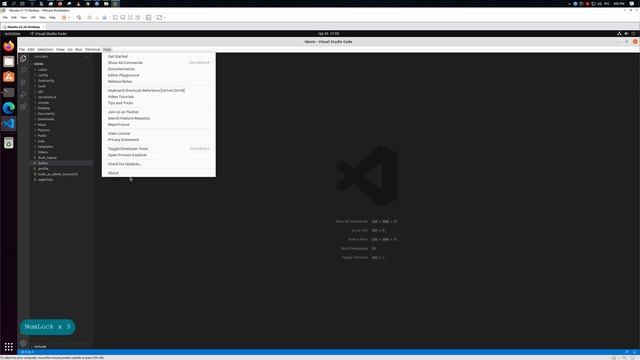This screenshot has width=640, height=360.
Task: Launch Microsoft Edge from the dock
Action: 9,108
